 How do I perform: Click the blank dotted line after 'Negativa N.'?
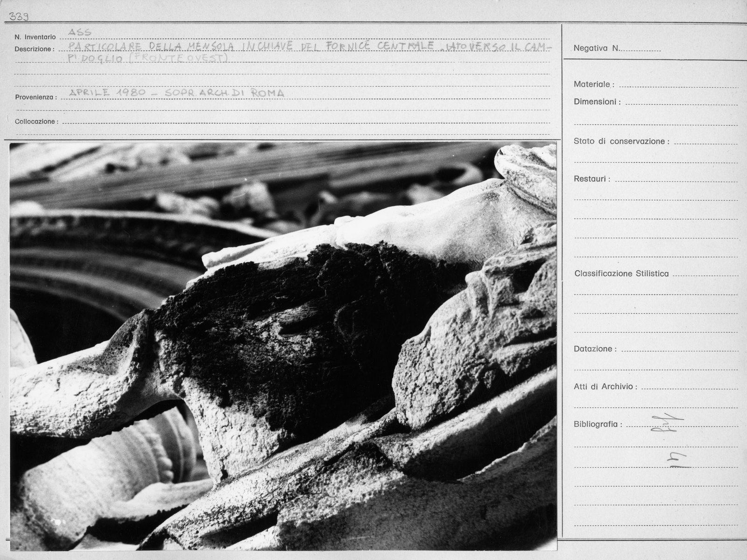click(x=641, y=50)
